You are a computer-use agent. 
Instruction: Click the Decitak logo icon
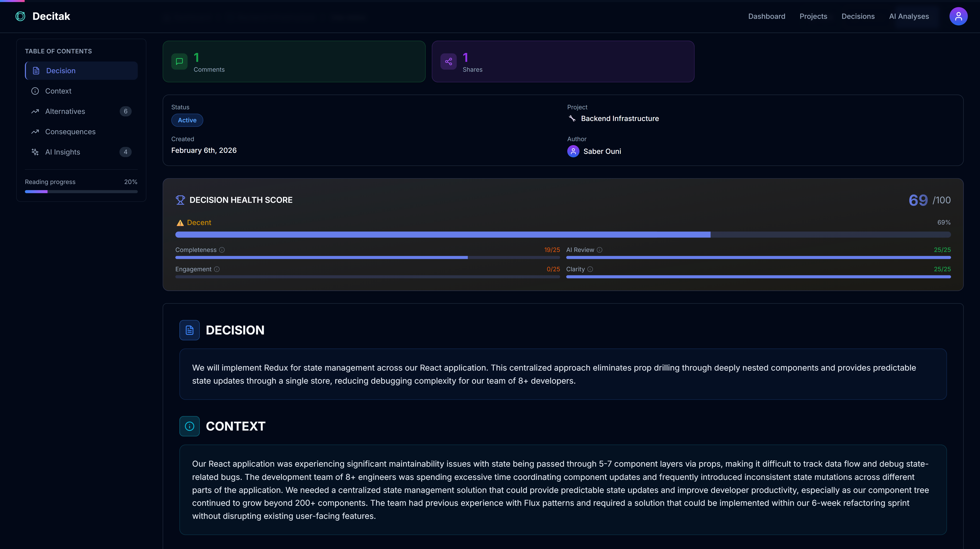point(20,16)
